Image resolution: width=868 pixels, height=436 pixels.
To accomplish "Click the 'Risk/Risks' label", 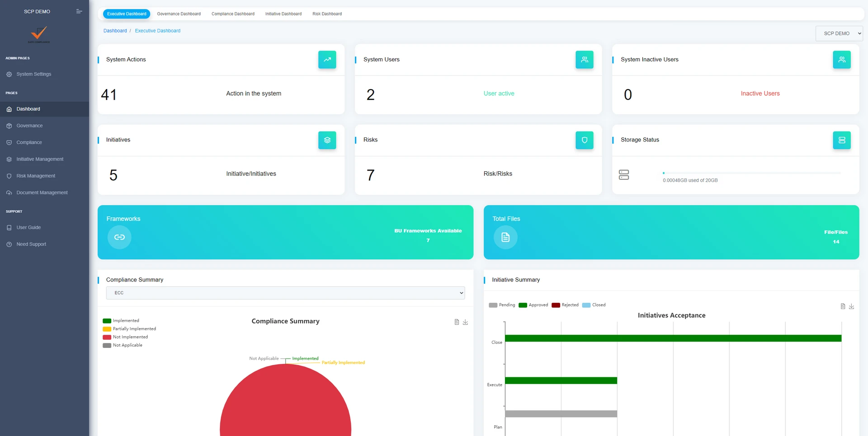I will pyautogui.click(x=498, y=174).
